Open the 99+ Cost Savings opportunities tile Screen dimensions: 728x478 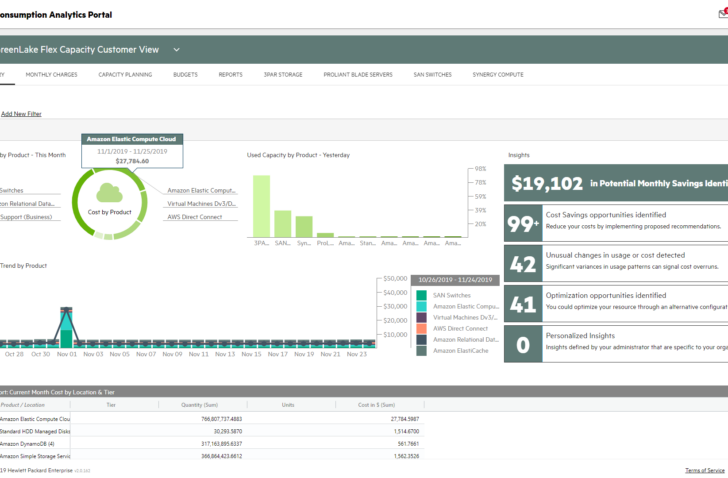(x=616, y=223)
